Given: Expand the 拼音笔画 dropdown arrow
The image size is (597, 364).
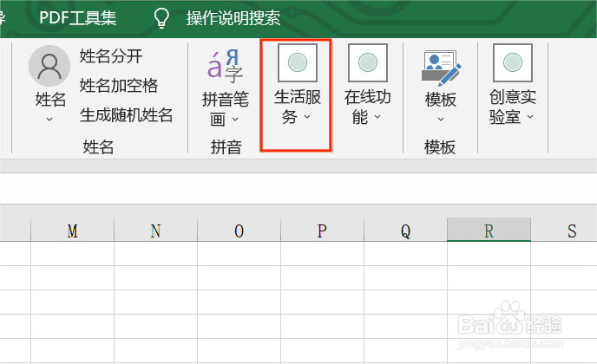Looking at the screenshot, I should tap(235, 120).
